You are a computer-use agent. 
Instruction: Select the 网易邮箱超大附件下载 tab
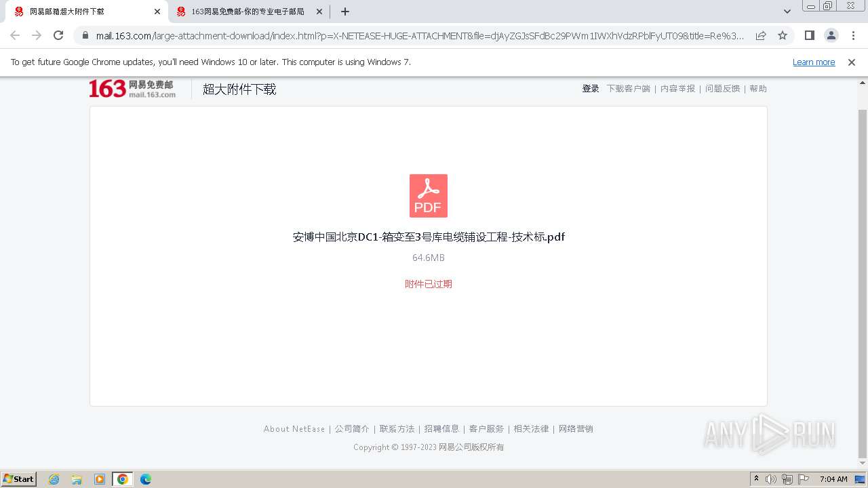click(86, 12)
